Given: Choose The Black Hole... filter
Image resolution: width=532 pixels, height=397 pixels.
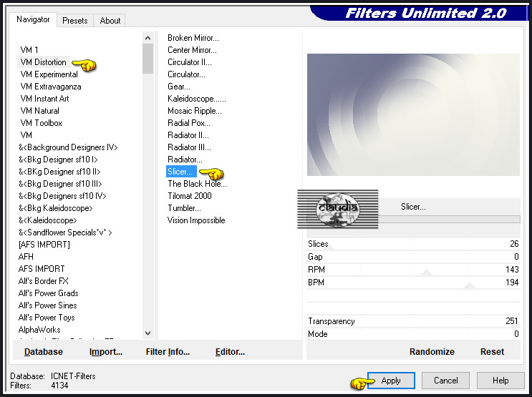Looking at the screenshot, I should pyautogui.click(x=197, y=184).
